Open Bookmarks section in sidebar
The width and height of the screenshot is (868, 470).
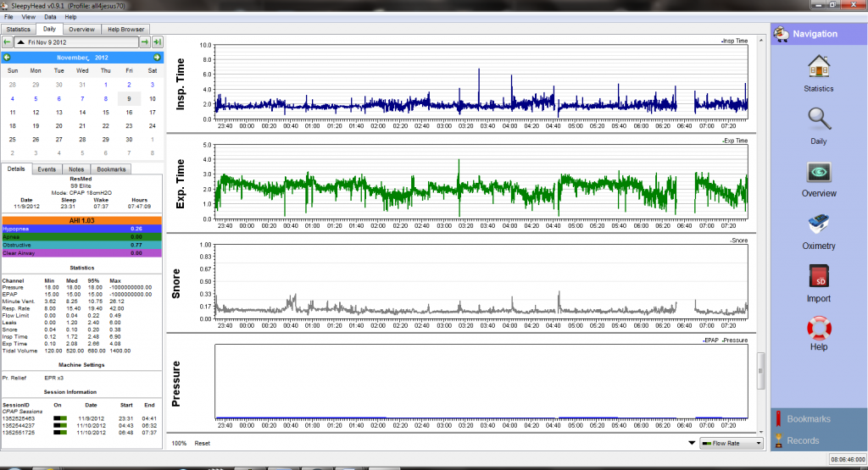[819, 419]
